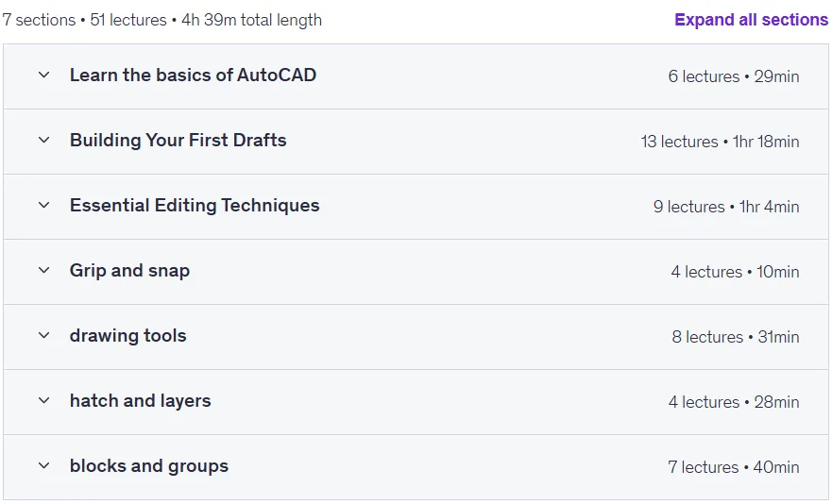This screenshot has height=504, width=832.
Task: Click the 7 lectures • 40min label
Action: click(x=734, y=467)
